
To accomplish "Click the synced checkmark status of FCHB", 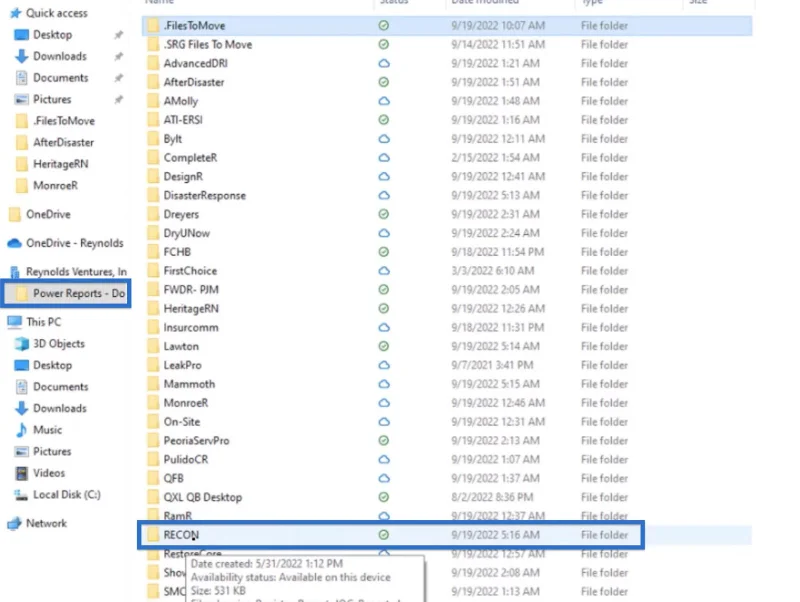I will [384, 252].
